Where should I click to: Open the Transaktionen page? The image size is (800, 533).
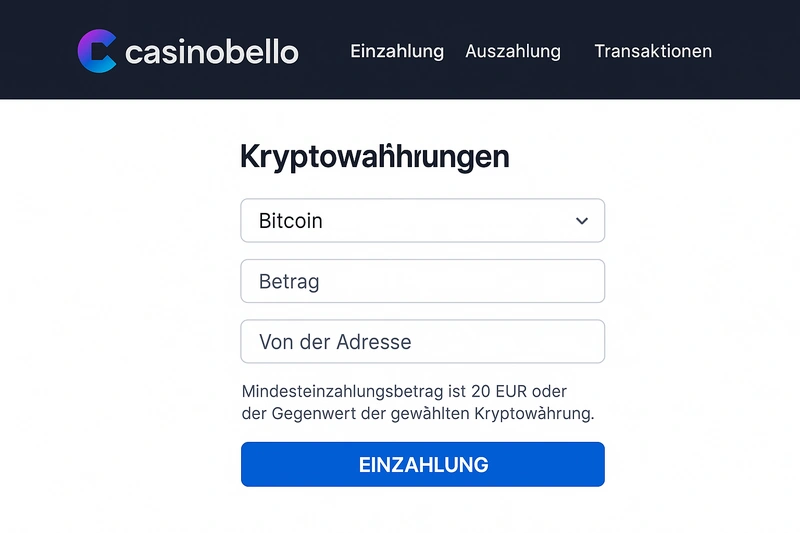coord(653,51)
